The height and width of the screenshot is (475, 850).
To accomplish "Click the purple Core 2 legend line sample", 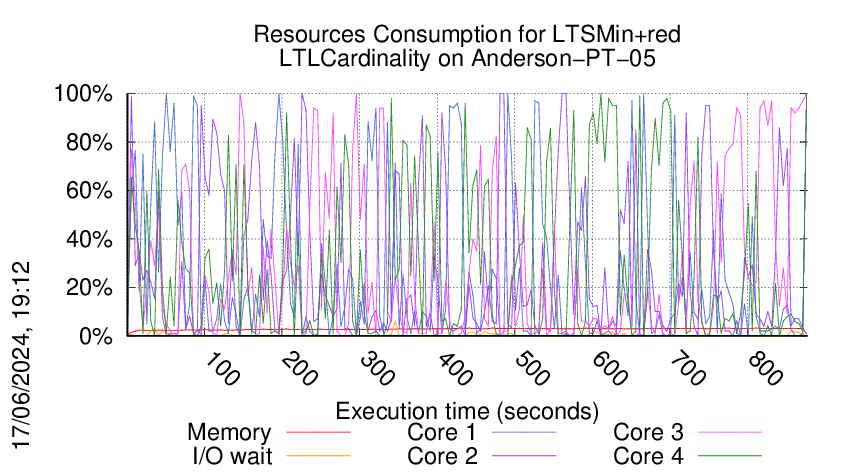I will pyautogui.click(x=524, y=455).
